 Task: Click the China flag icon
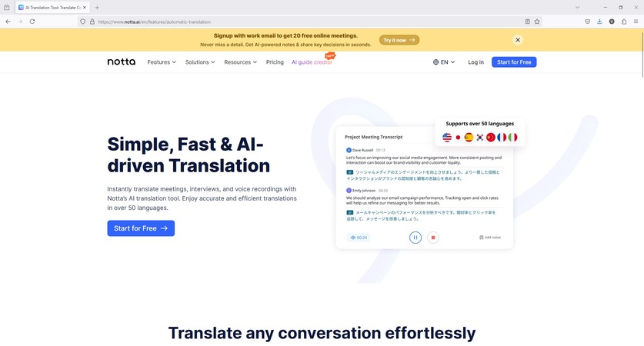point(491,137)
